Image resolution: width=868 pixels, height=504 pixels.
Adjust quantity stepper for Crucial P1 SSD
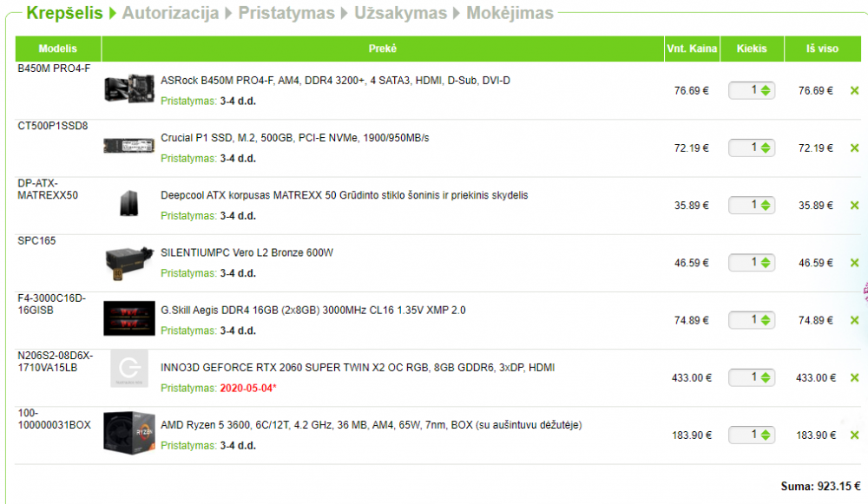[766, 148]
